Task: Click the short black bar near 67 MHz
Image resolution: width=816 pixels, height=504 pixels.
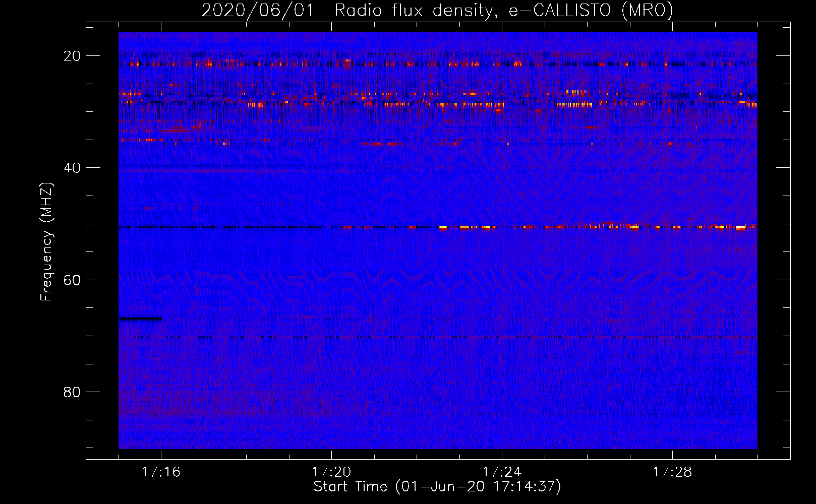Action: (141, 319)
